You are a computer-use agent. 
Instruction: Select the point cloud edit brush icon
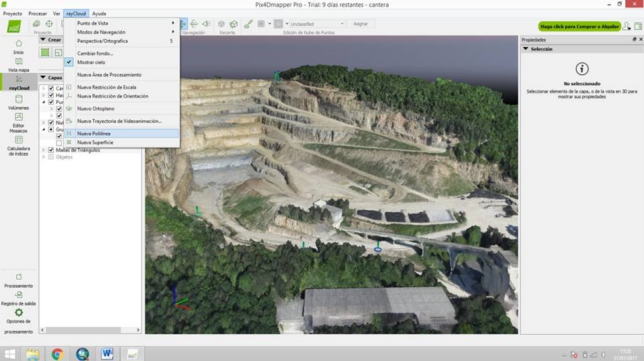coord(248,23)
